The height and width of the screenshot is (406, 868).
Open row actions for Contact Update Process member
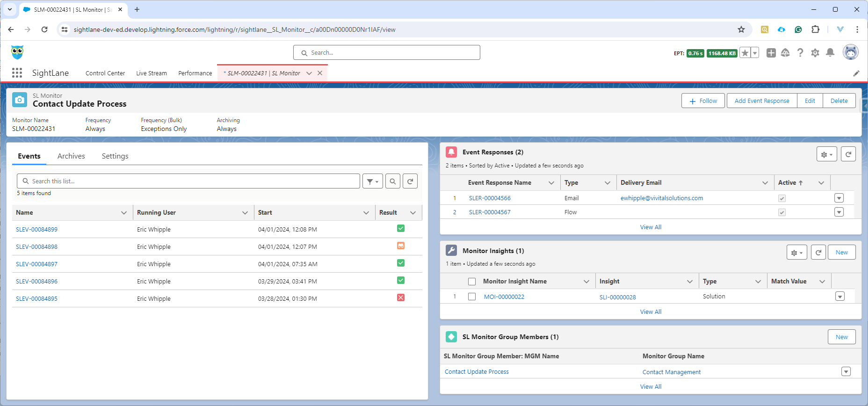(x=846, y=371)
